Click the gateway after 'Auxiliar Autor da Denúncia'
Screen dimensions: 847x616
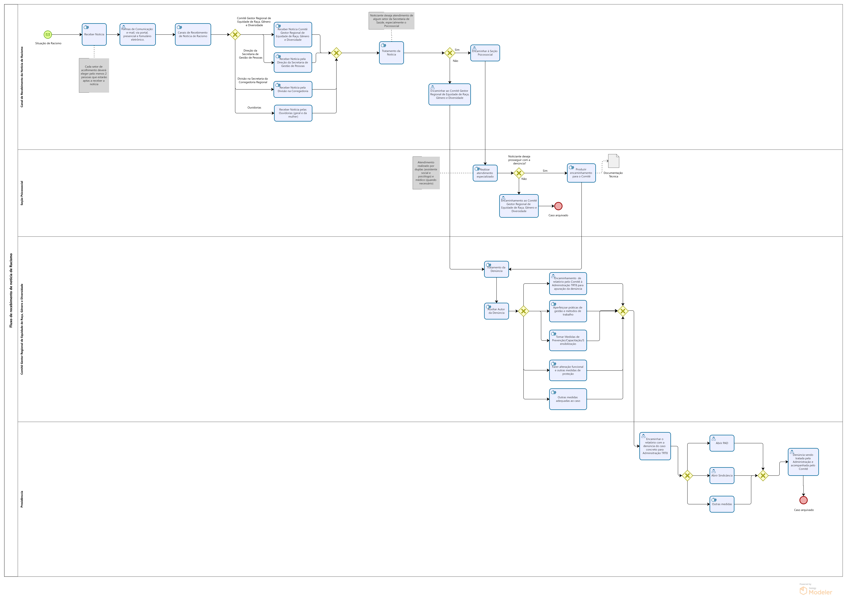click(x=523, y=311)
